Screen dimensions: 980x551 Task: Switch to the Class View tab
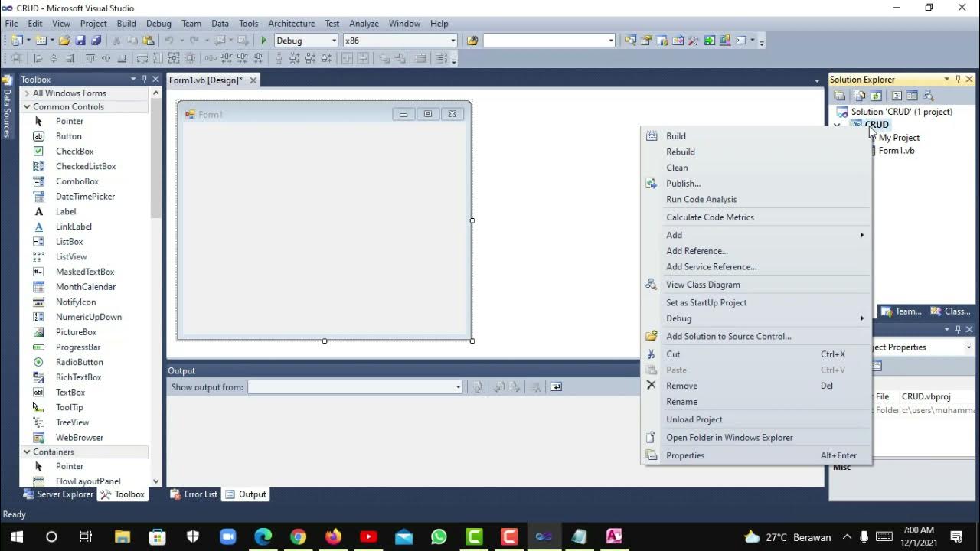[951, 311]
